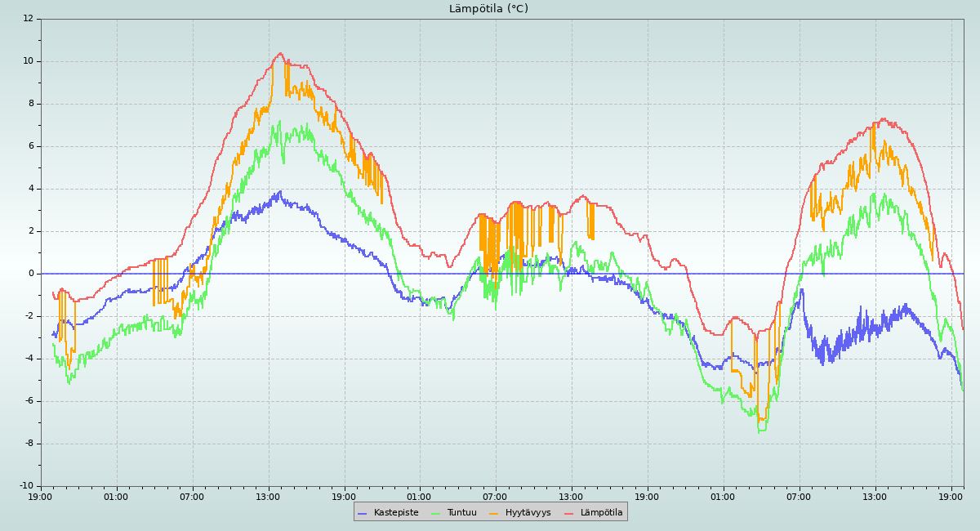Click the -10 label on the y-axis
The height and width of the screenshot is (531, 980).
(25, 486)
